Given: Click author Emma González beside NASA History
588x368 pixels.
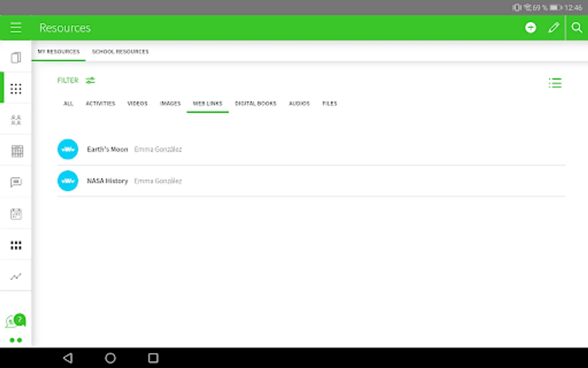Looking at the screenshot, I should point(158,181).
